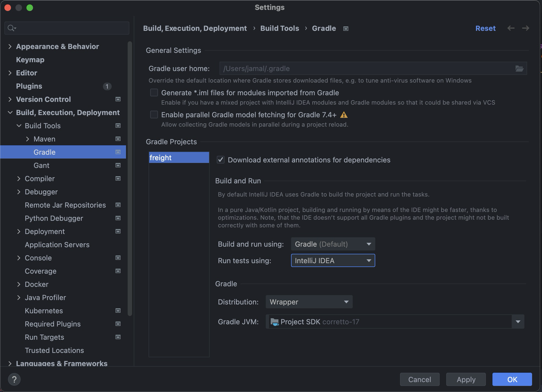Click the forward navigation arrow icon
The width and height of the screenshot is (542, 392).
pyautogui.click(x=525, y=28)
